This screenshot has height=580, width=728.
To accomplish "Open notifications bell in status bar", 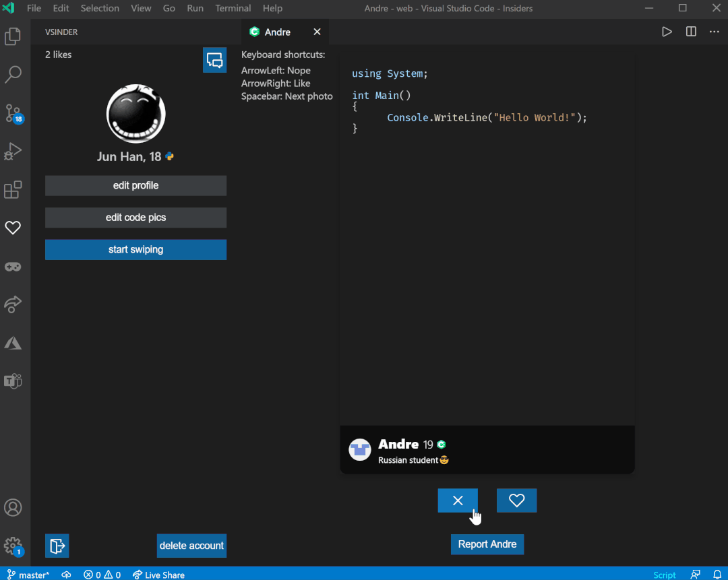I will [717, 575].
